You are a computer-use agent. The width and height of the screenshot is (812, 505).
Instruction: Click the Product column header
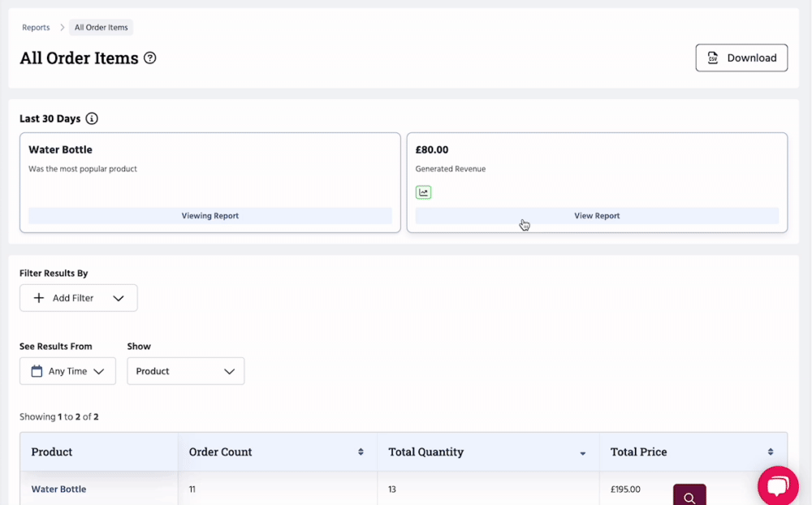pos(52,452)
